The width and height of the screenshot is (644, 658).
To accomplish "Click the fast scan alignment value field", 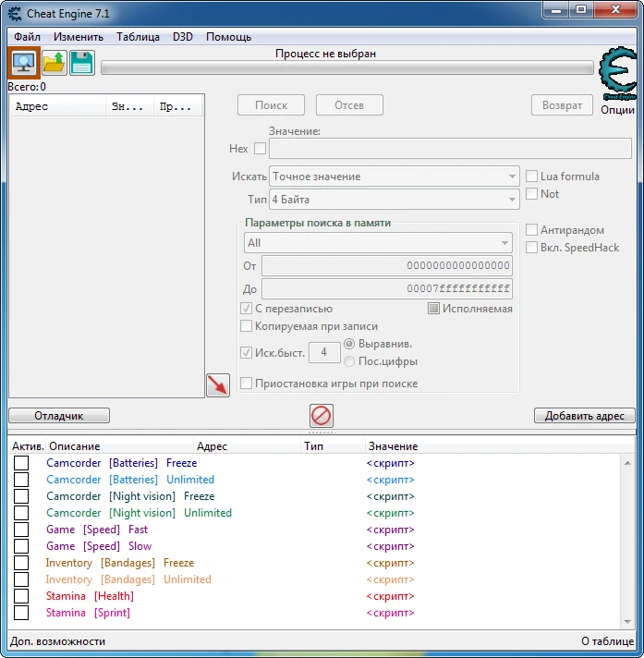I will [324, 352].
